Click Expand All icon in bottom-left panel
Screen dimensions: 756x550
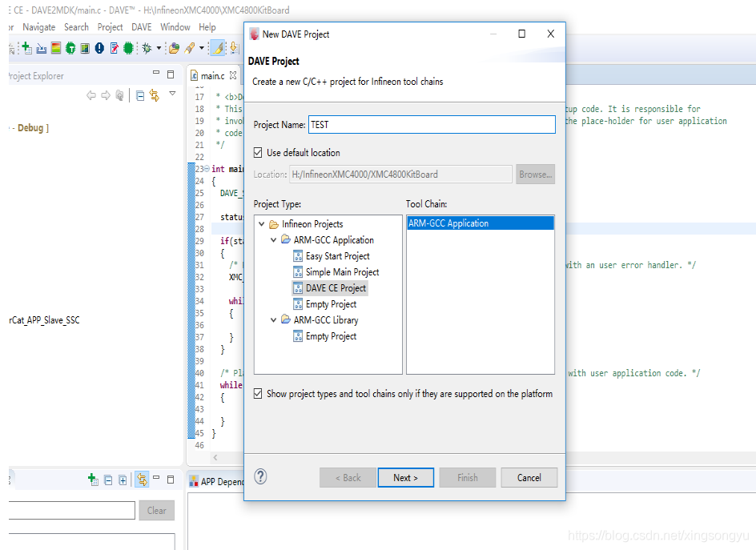(123, 480)
